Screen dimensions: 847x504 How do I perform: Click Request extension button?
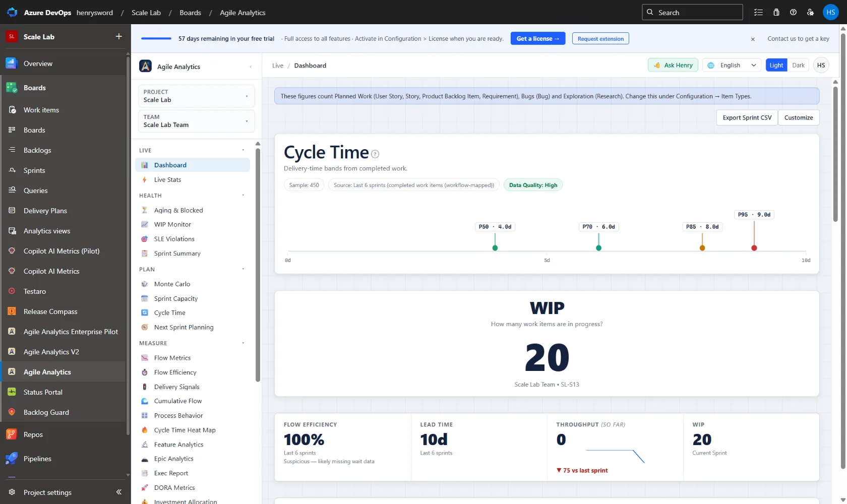tap(600, 38)
